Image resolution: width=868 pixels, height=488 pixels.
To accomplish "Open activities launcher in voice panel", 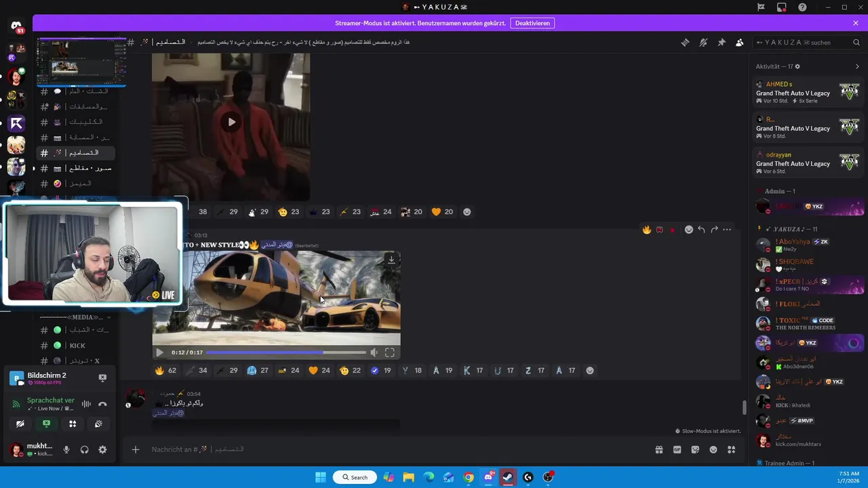I will (73, 424).
